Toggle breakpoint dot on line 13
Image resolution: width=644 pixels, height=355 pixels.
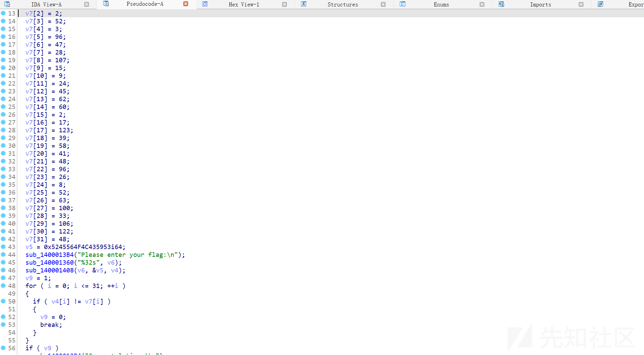point(3,13)
